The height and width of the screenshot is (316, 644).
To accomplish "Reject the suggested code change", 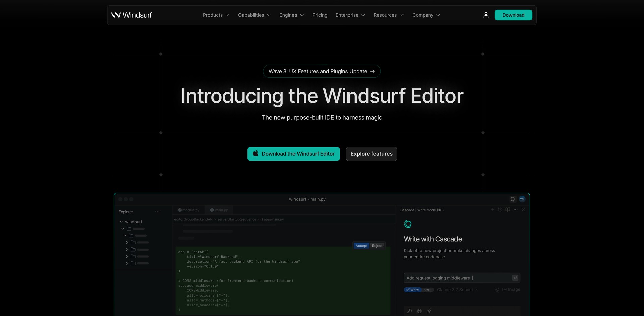I will (377, 246).
